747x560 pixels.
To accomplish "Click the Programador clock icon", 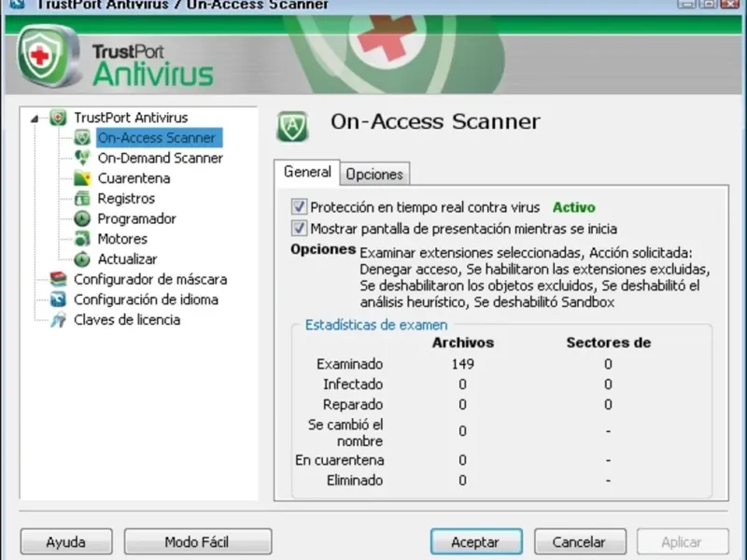I will pyautogui.click(x=82, y=218).
